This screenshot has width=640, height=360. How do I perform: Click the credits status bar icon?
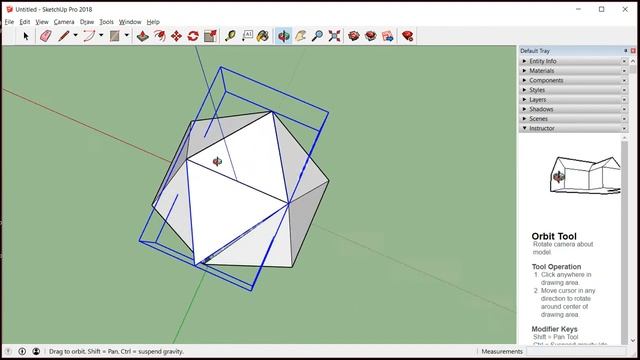coord(22,351)
